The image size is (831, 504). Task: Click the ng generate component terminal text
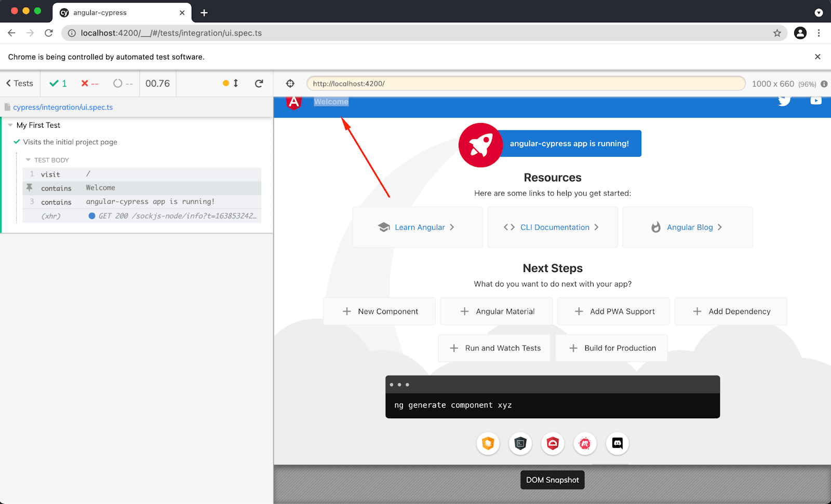click(x=453, y=405)
